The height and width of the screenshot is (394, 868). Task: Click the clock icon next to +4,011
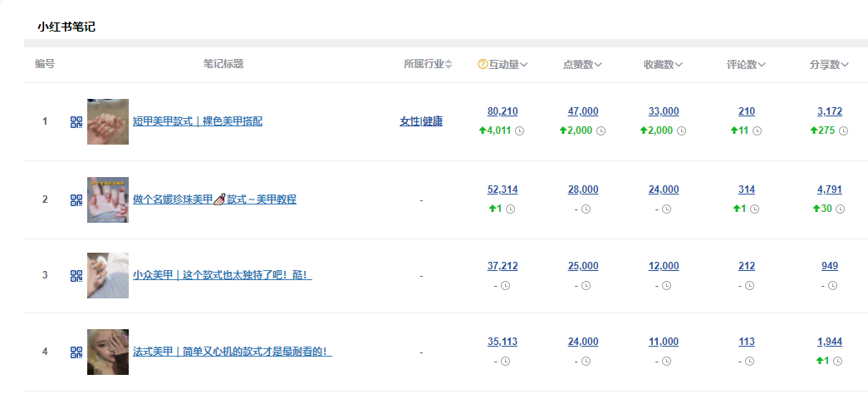point(519,131)
